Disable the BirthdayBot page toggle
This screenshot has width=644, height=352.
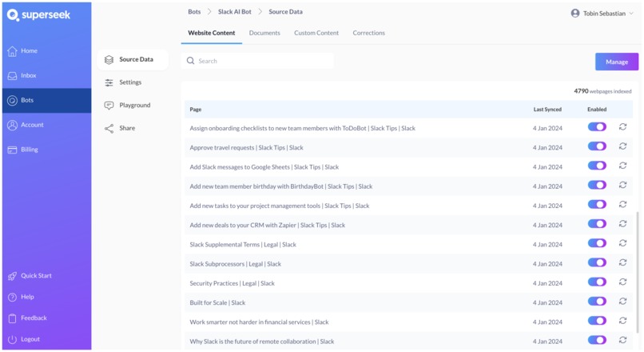597,185
